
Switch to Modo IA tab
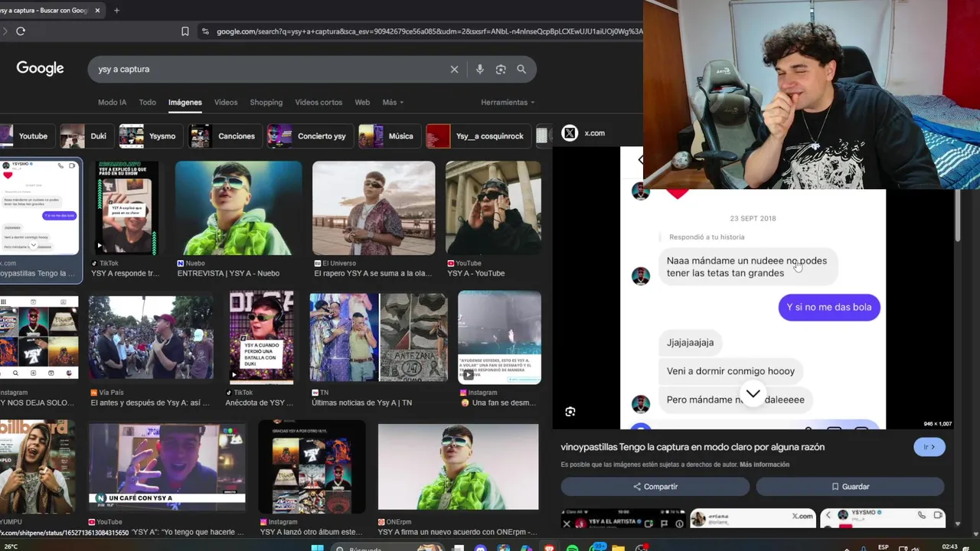pyautogui.click(x=112, y=103)
